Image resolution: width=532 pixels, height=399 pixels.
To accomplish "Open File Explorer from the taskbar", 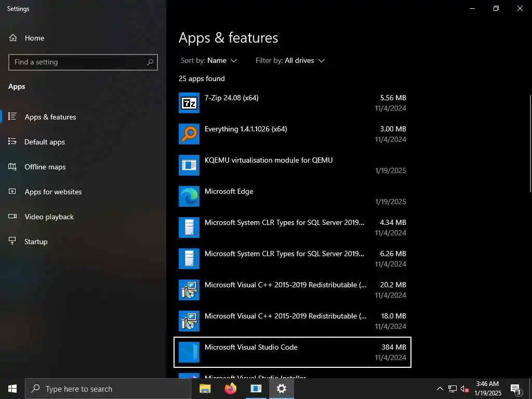I will tap(205, 389).
